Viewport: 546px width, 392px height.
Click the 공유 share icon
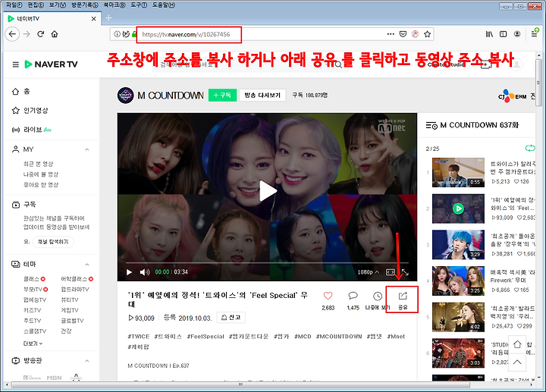(403, 296)
